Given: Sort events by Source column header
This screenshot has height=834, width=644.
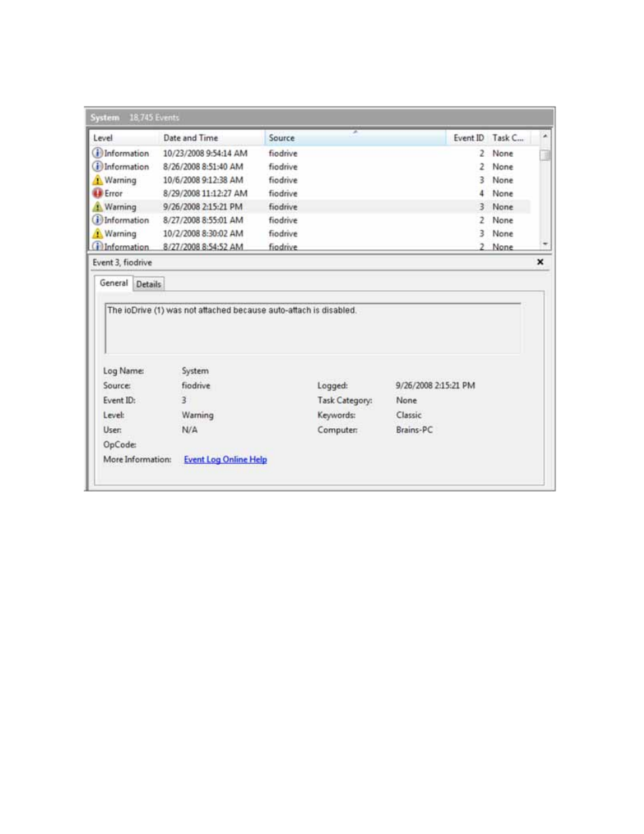Looking at the screenshot, I should click(355, 138).
